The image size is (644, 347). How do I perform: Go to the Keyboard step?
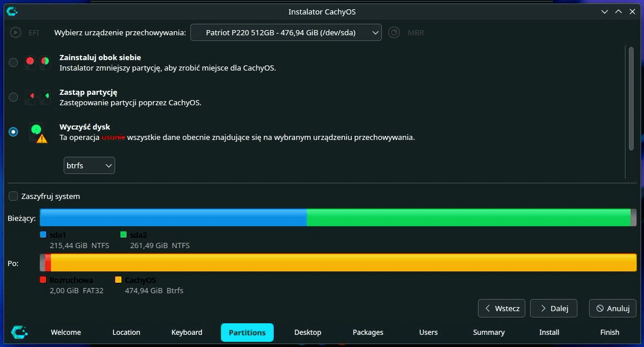coord(187,332)
